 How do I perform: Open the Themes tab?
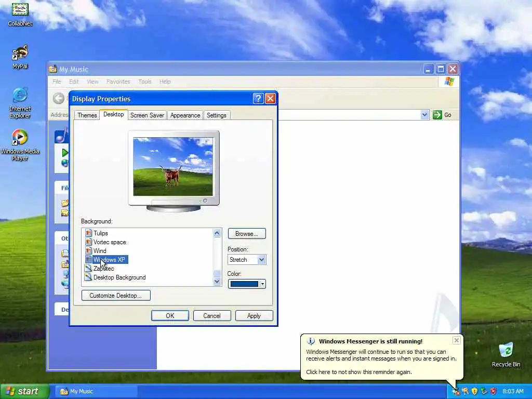87,115
